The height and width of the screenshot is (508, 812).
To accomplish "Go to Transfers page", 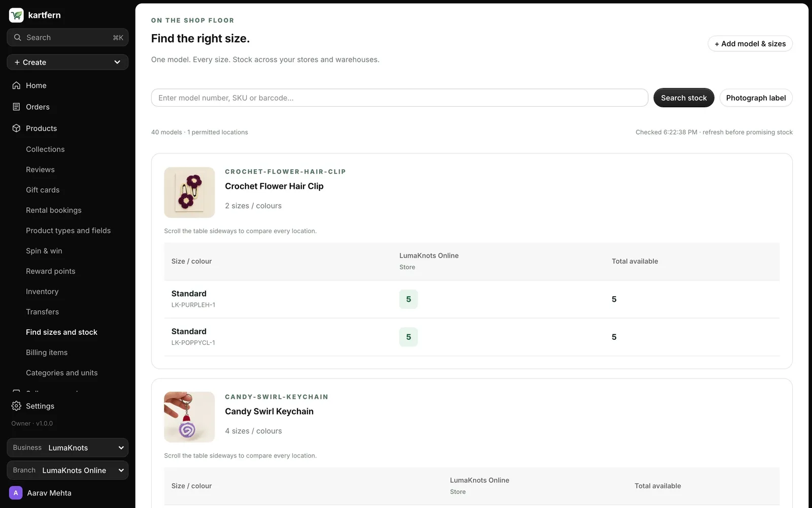I will (x=42, y=312).
